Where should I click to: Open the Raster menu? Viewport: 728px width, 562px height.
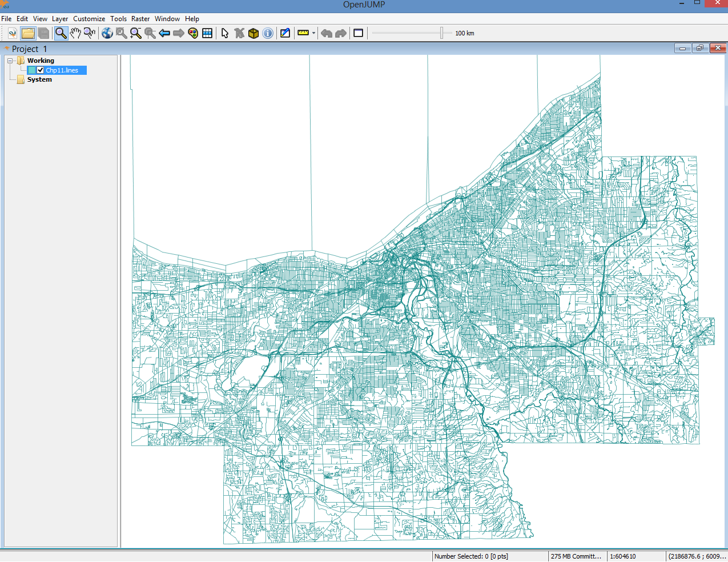pos(140,19)
